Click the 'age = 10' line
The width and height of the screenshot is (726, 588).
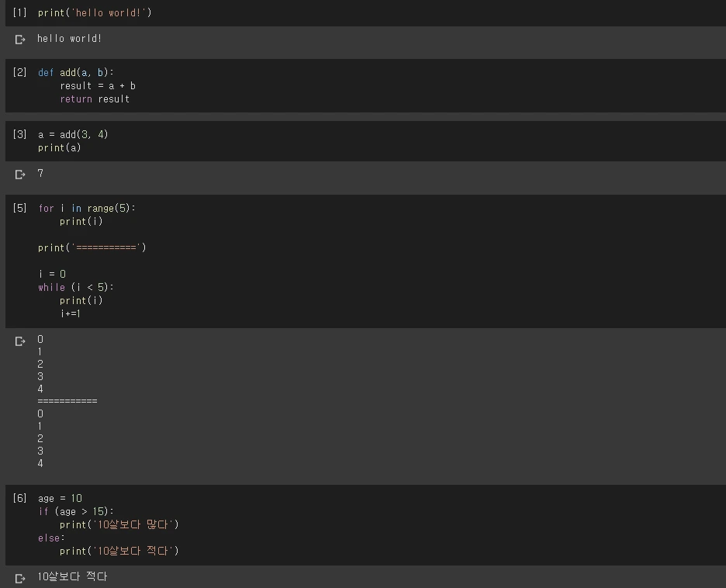pyautogui.click(x=60, y=499)
